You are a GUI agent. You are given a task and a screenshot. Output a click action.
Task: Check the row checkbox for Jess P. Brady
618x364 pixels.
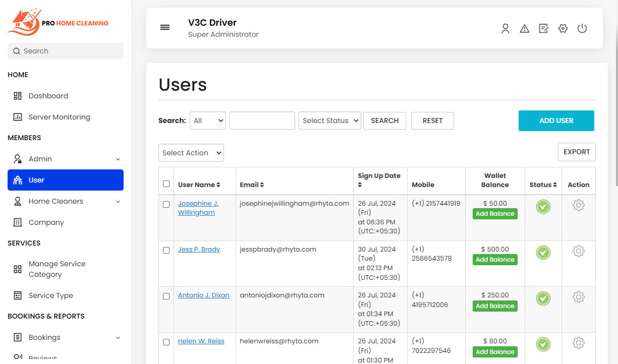click(166, 251)
